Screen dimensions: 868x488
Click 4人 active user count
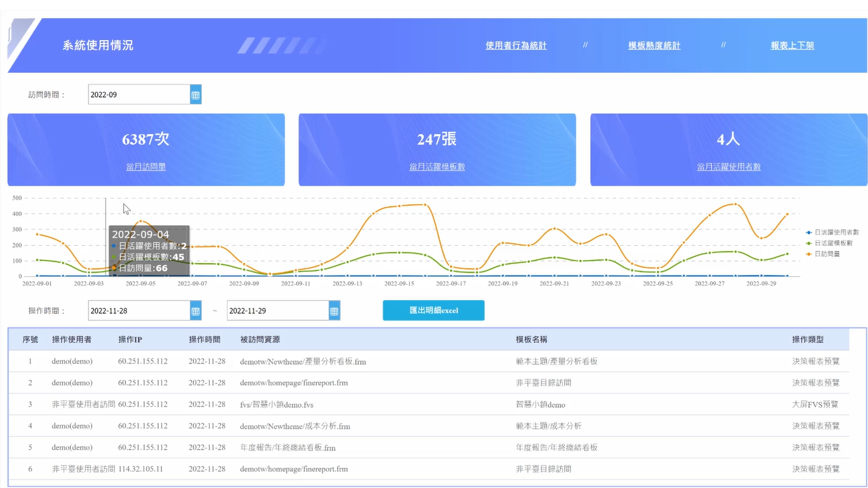point(729,139)
